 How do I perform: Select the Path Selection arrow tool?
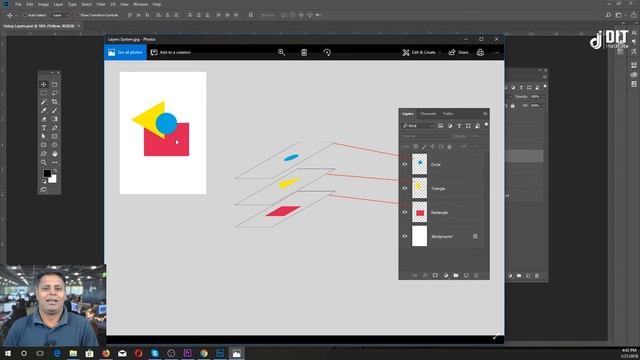(44, 136)
